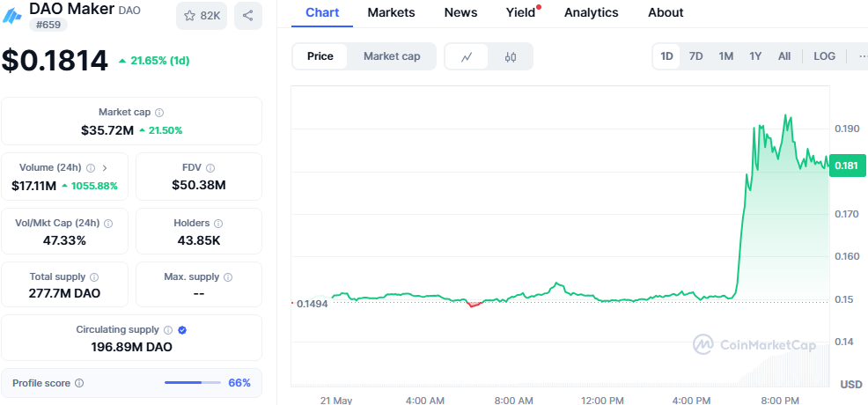Switch chart to Price view
Viewport: 868px width, 405px height.
coord(320,56)
